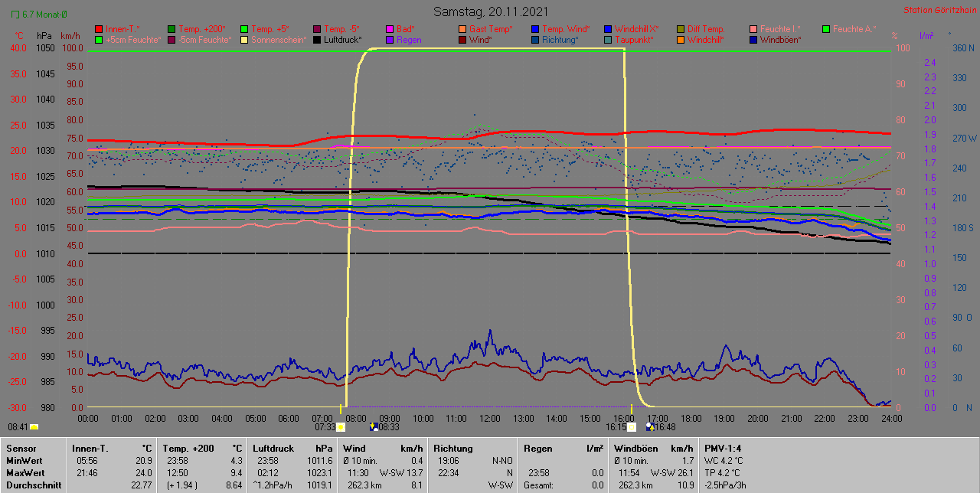Click the black Luftdruck legend swatch

tap(318, 39)
